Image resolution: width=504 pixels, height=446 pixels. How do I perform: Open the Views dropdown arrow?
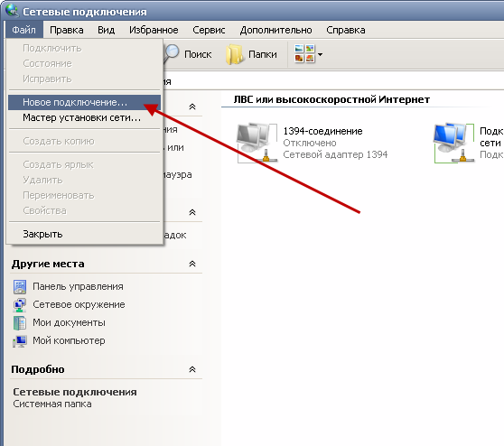(320, 54)
